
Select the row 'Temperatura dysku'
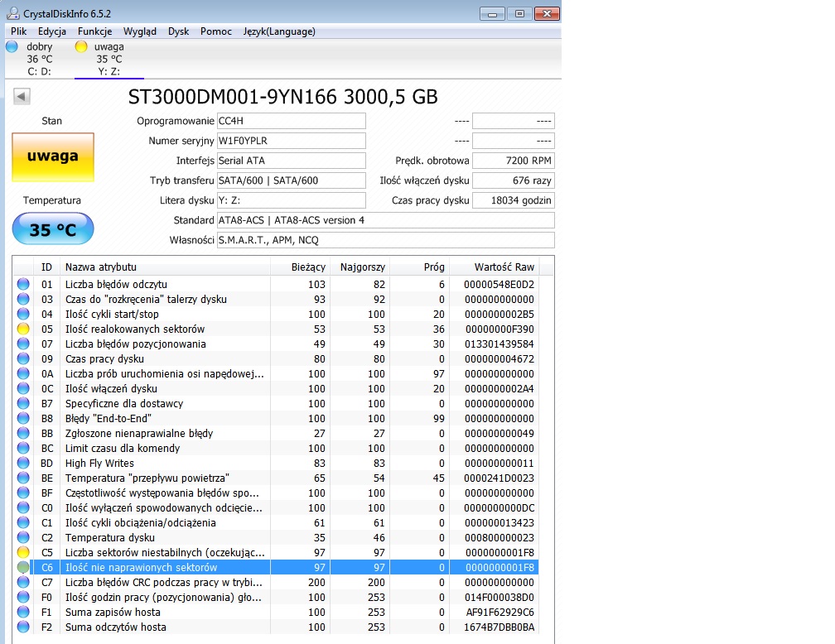275,537
